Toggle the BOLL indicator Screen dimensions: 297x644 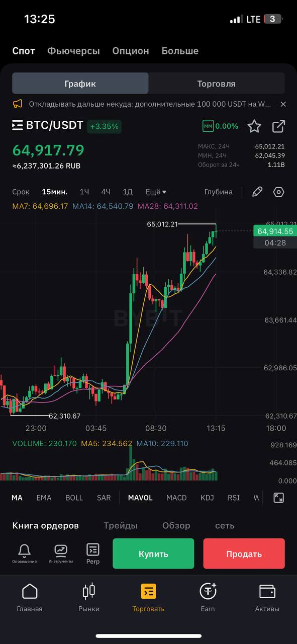74,498
